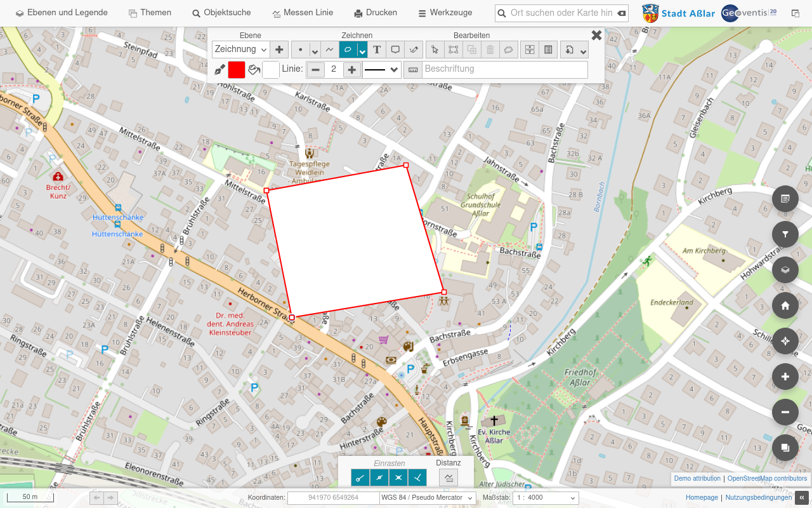This screenshot has height=508, width=812.
Task: Select the text drawing tool
Action: point(377,50)
